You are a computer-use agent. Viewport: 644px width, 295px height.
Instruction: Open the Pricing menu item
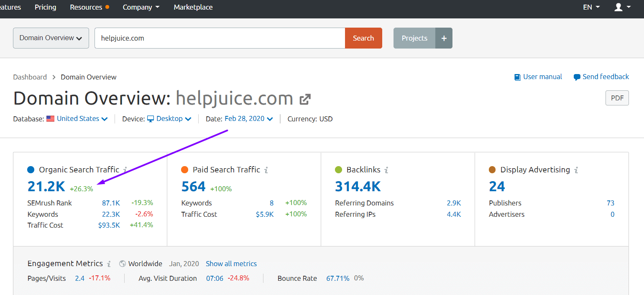coord(45,7)
